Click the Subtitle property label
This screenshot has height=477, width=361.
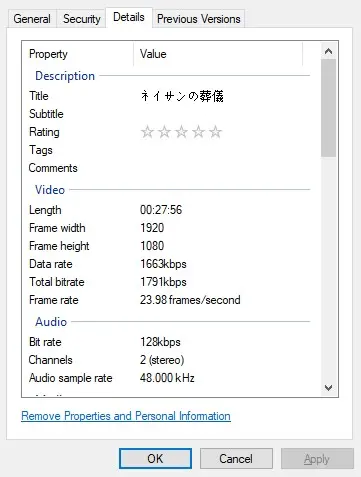pyautogui.click(x=46, y=114)
